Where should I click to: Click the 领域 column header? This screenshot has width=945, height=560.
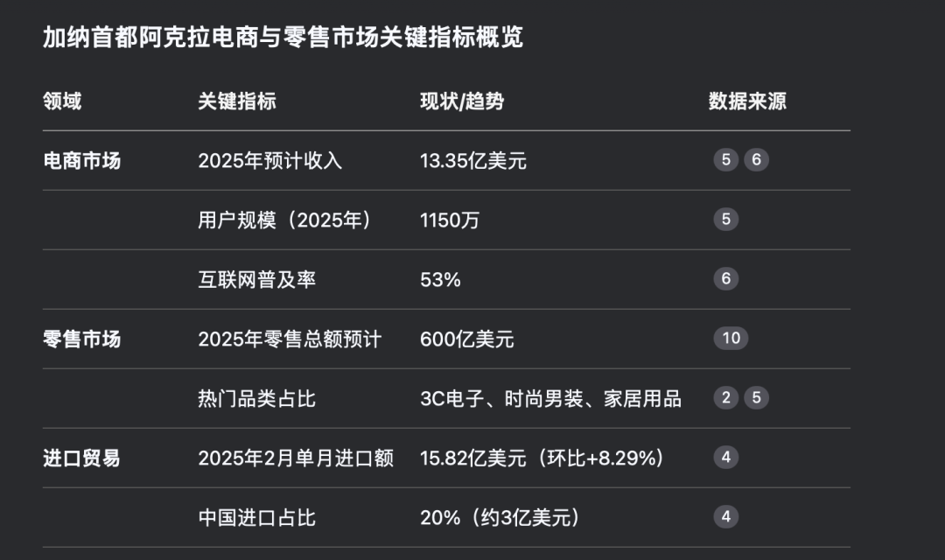click(62, 101)
